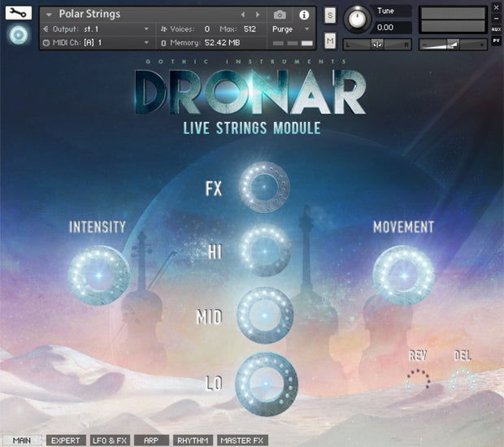Toggle the Mute (M) button

pyautogui.click(x=330, y=41)
